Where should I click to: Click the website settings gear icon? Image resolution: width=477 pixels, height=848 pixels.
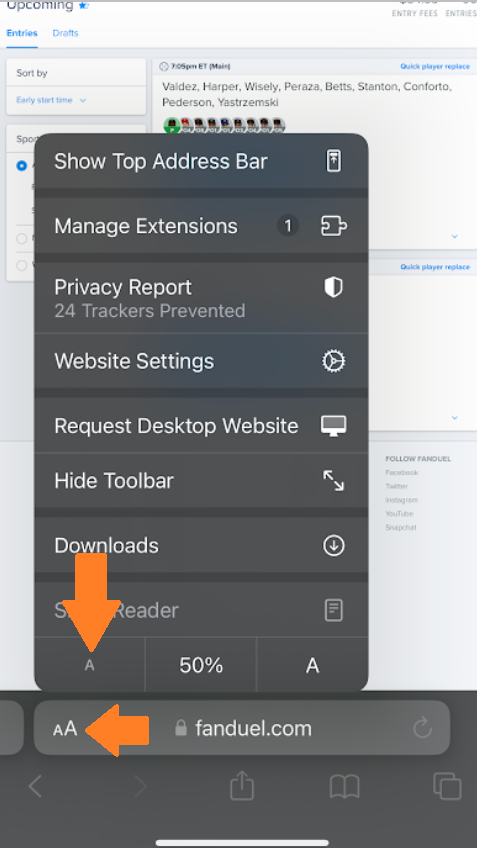click(334, 361)
